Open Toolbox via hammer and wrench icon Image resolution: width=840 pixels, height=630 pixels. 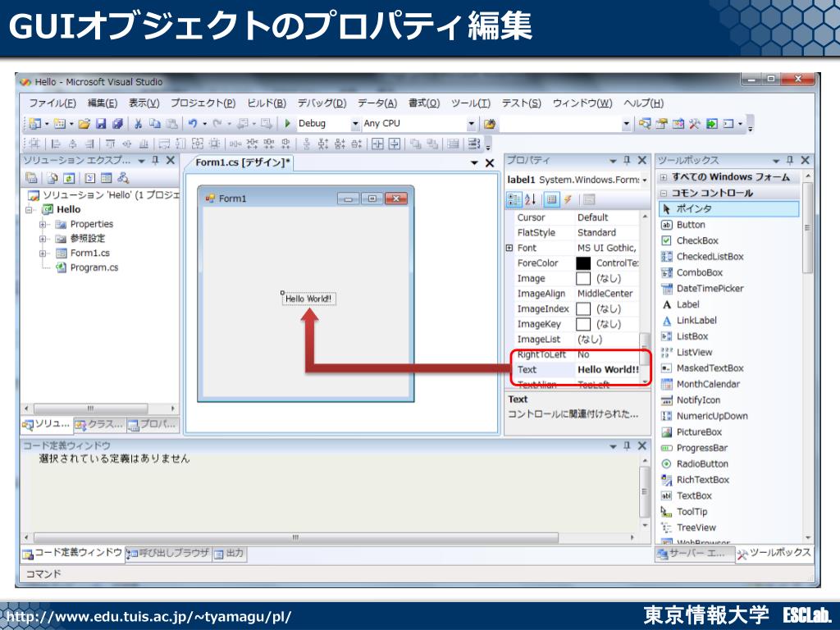695,124
